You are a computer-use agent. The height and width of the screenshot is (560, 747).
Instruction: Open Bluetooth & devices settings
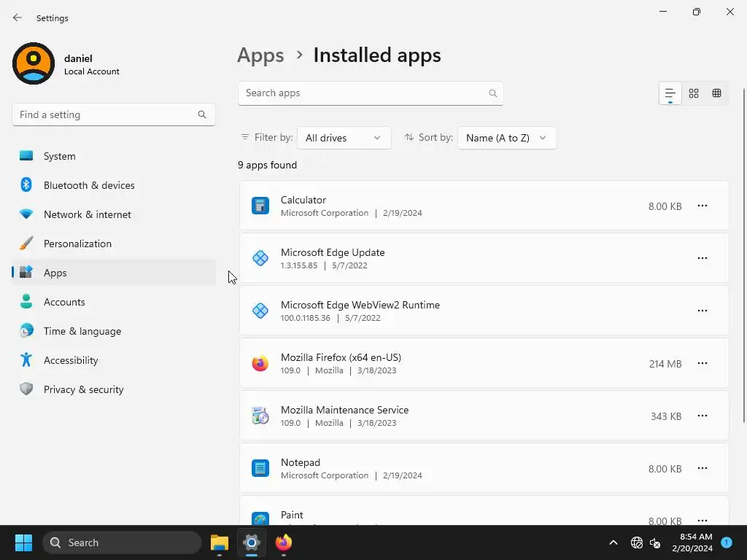(89, 185)
